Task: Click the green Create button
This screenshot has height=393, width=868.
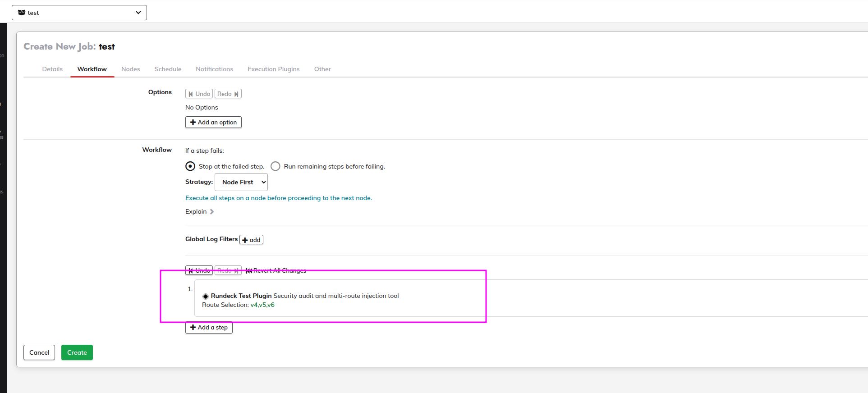Action: click(77, 352)
